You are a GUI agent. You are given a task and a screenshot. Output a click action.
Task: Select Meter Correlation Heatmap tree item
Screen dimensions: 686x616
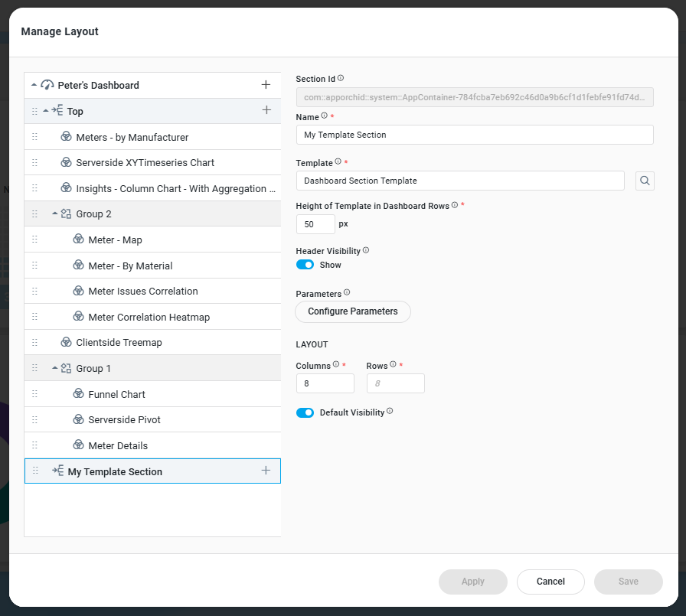click(149, 317)
